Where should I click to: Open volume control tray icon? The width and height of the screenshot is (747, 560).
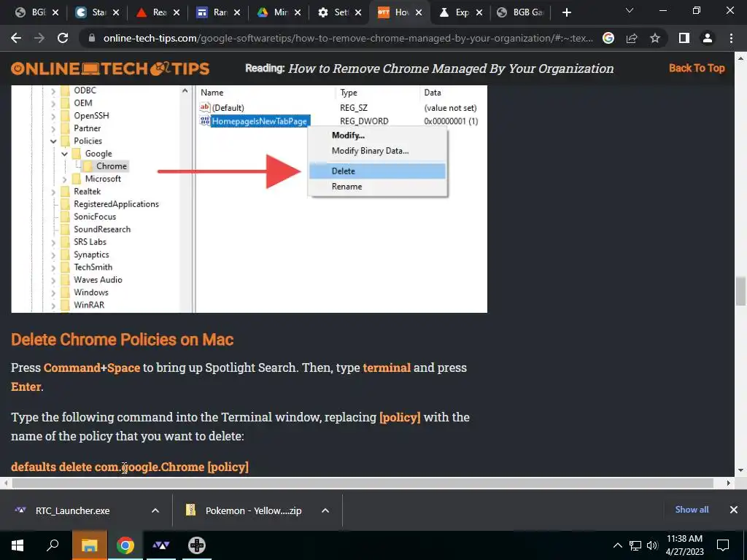(652, 545)
